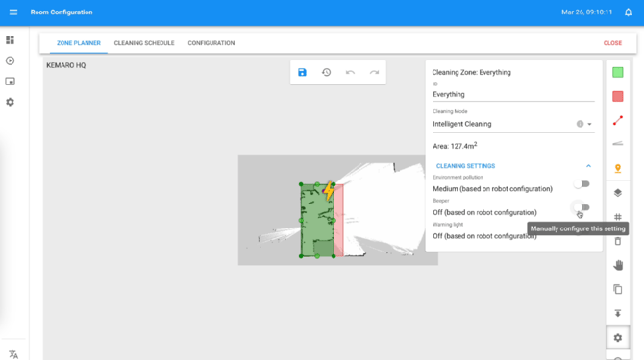Redo the last map edit
The image size is (644, 360).
point(374,72)
